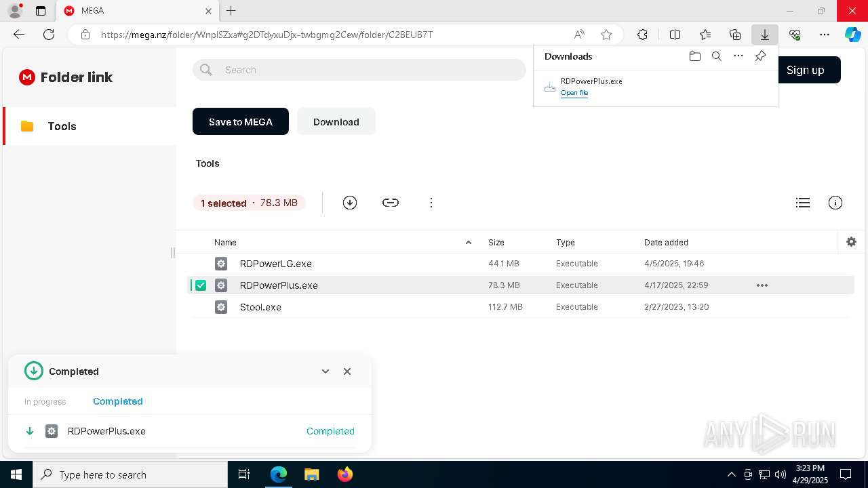This screenshot has width=868, height=488.
Task: Click the profile avatar icon
Action: tap(15, 11)
